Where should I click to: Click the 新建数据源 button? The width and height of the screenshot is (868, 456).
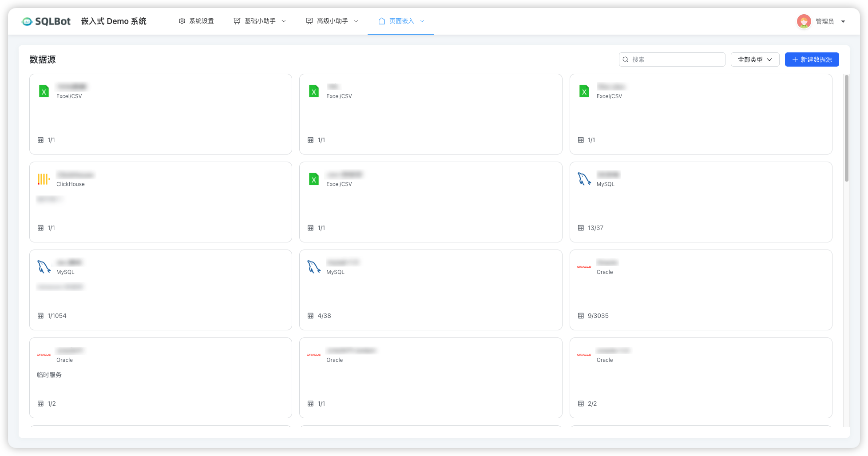pyautogui.click(x=812, y=59)
